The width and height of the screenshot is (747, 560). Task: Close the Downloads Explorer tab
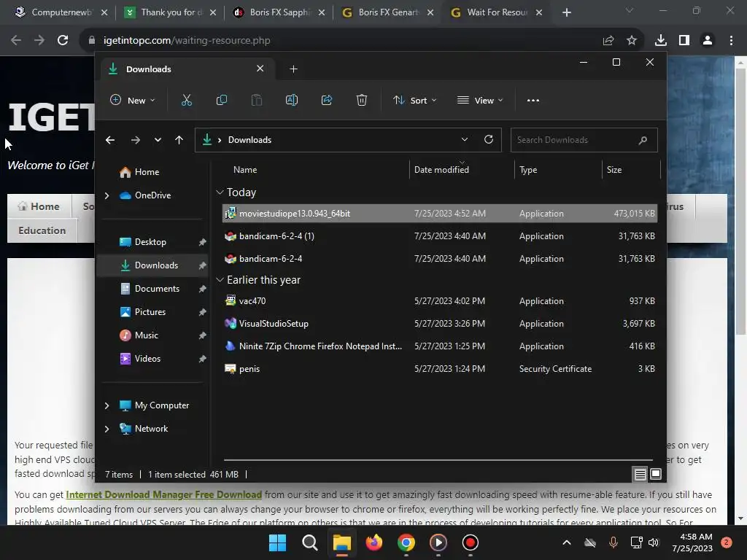click(260, 69)
